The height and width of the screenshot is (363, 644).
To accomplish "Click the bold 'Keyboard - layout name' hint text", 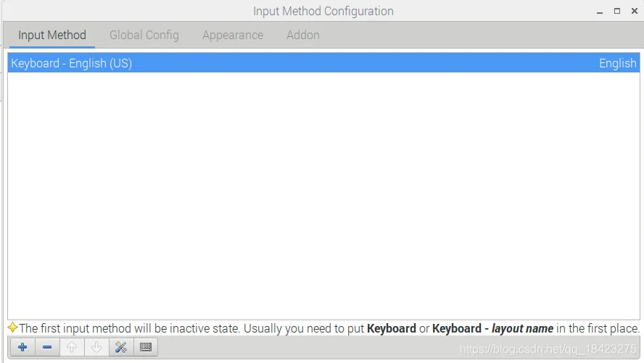I will pyautogui.click(x=493, y=328).
